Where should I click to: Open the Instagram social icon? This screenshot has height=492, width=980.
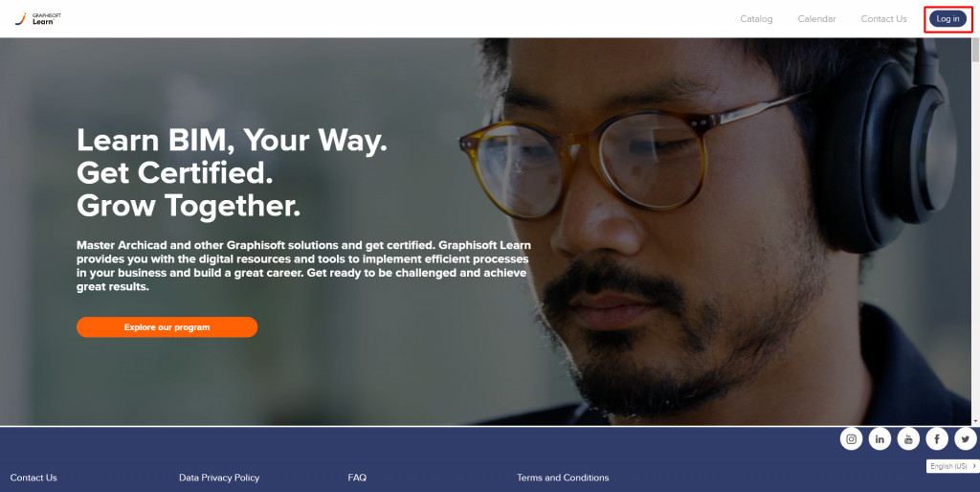(851, 438)
